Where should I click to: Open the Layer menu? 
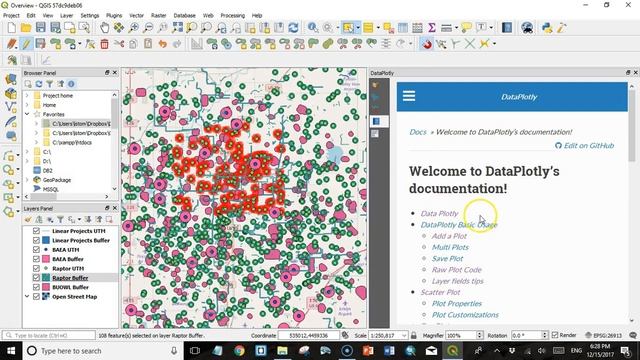coord(67,16)
